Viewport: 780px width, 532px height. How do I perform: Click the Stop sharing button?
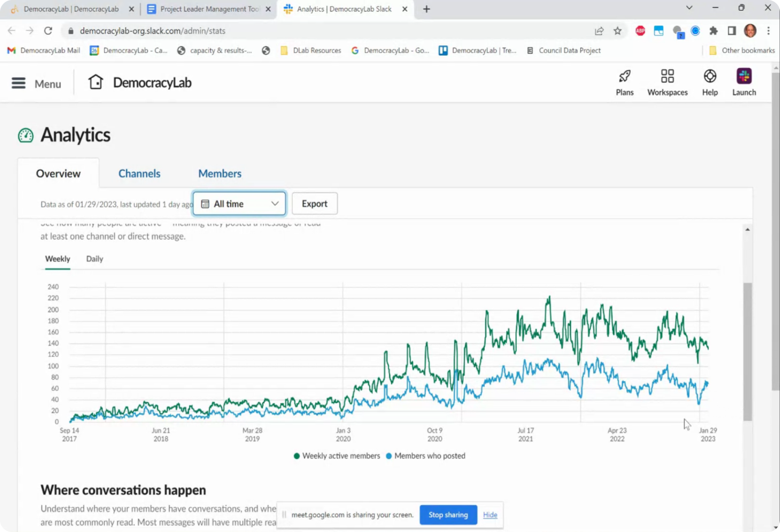pyautogui.click(x=448, y=515)
